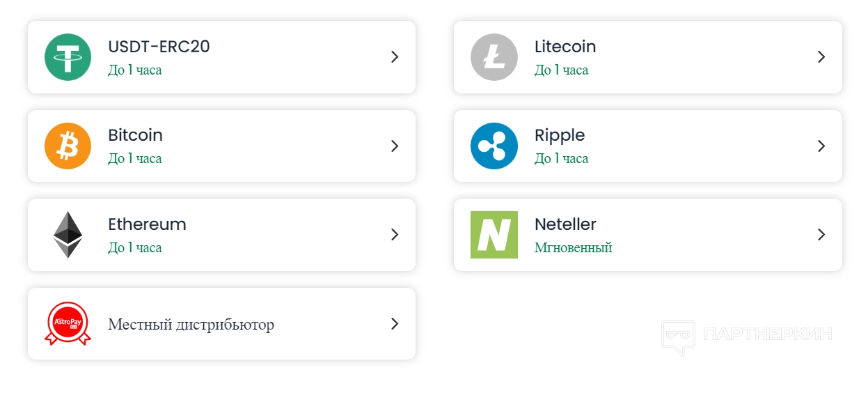Choose the Litecoin payment title
This screenshot has width=868, height=393.
click(x=565, y=47)
